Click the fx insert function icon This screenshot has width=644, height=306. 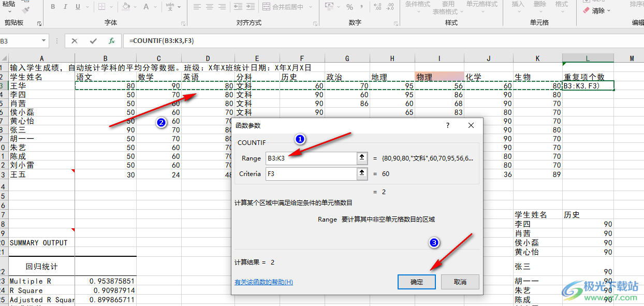(x=111, y=41)
